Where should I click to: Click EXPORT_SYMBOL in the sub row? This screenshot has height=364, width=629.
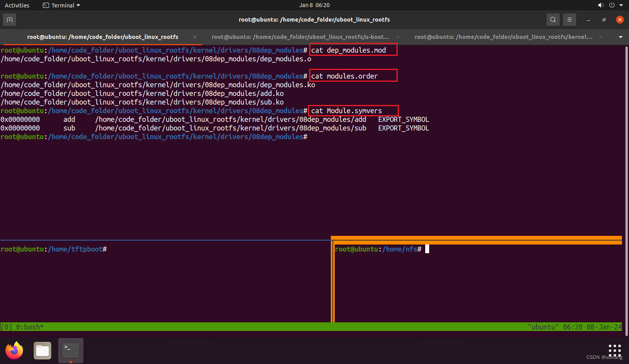tap(404, 128)
